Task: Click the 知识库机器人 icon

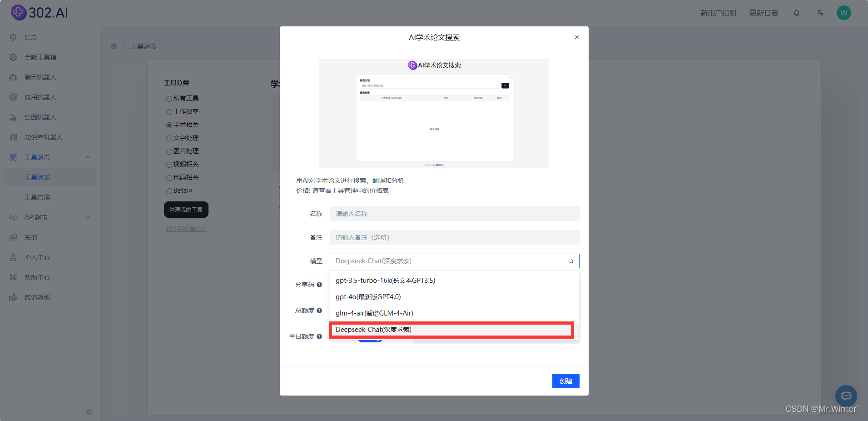Action: [13, 137]
